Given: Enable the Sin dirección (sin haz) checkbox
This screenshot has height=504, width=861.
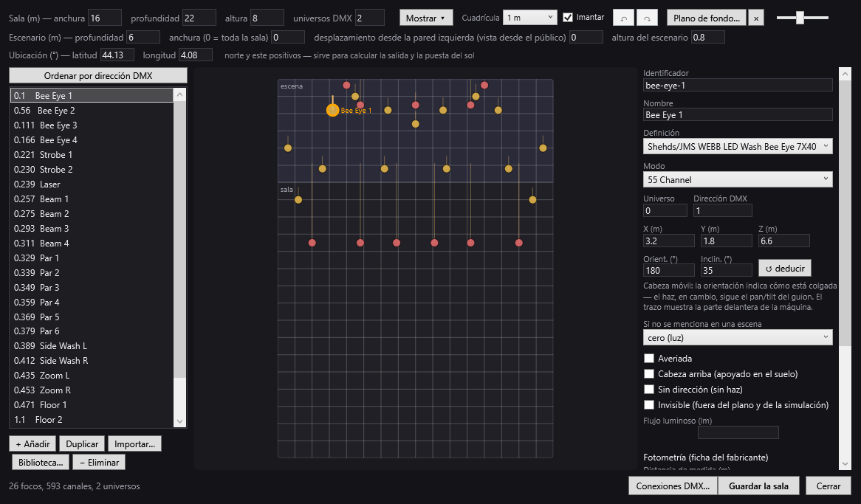Looking at the screenshot, I should pyautogui.click(x=649, y=390).
